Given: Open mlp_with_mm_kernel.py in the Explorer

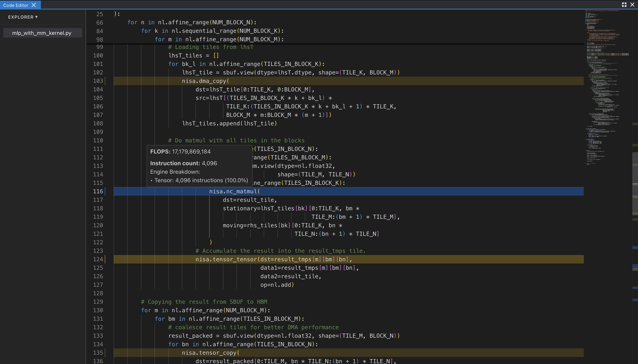Looking at the screenshot, I should pyautogui.click(x=42, y=33).
